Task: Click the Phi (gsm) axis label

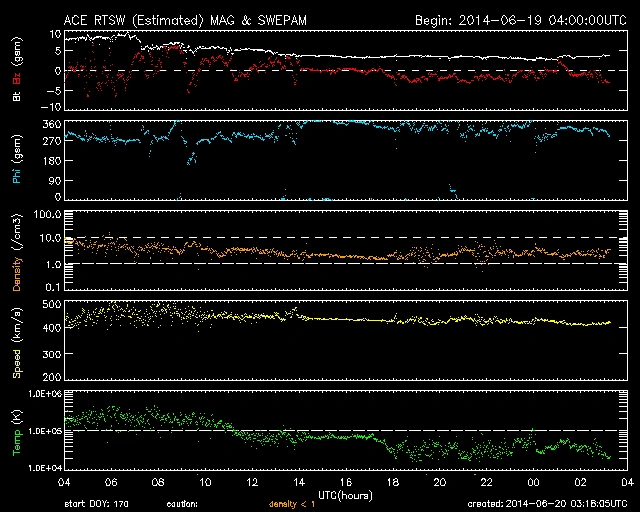Action: pos(15,161)
